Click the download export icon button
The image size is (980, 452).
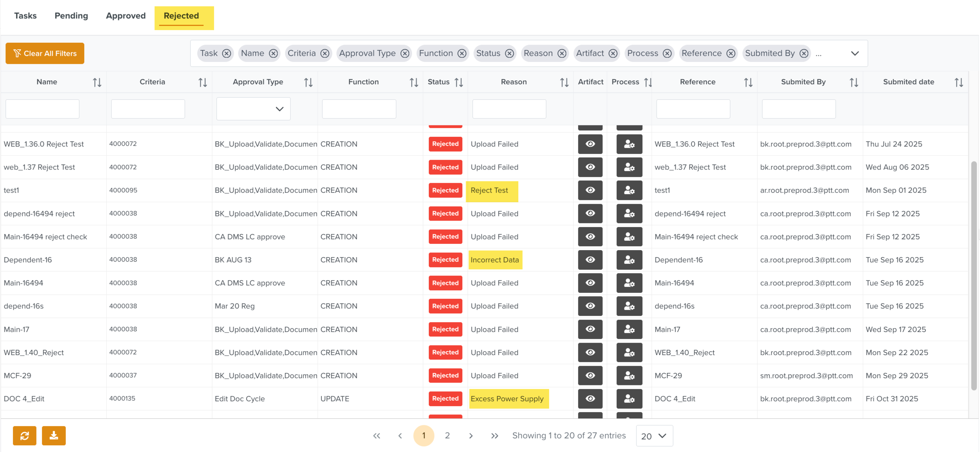point(54,436)
